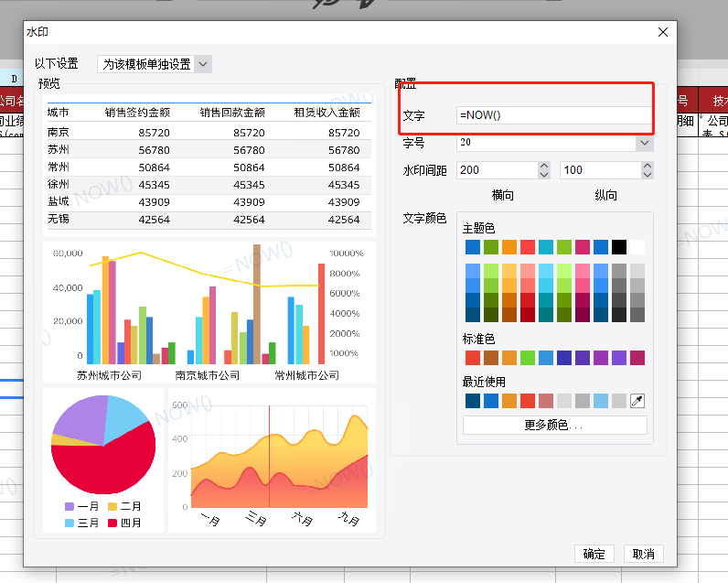
Task: Select red standard color swatch
Action: [x=473, y=358]
